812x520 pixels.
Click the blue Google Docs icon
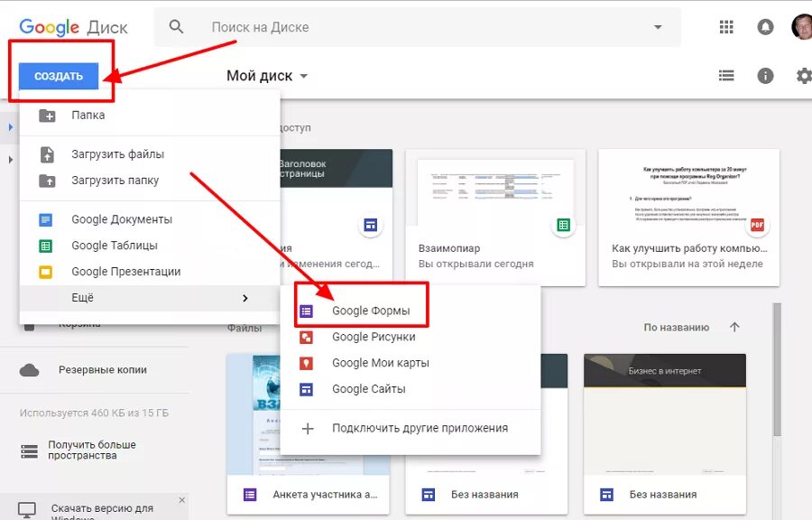[46, 219]
